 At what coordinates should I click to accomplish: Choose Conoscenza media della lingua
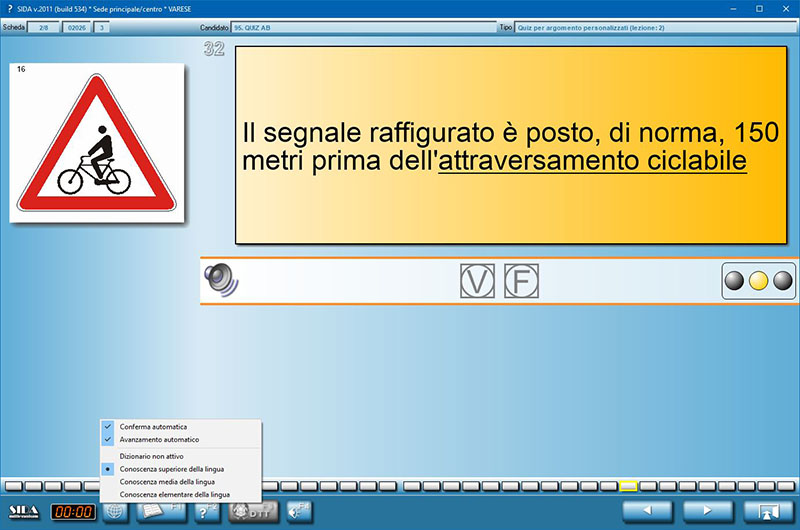pos(168,481)
